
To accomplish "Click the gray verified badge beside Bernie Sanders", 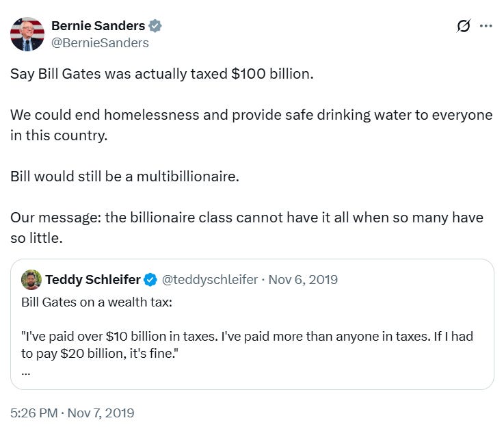I will (155, 26).
